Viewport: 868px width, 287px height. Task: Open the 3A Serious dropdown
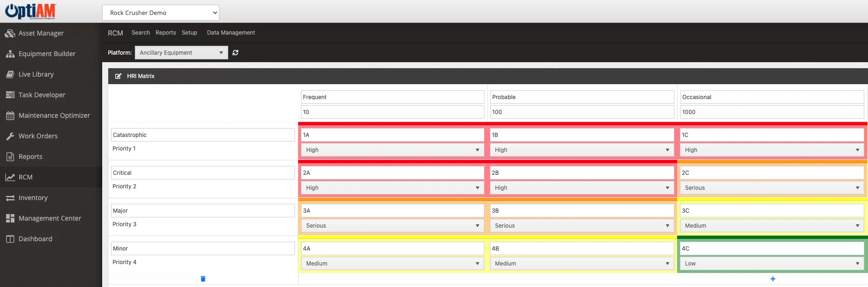pyautogui.click(x=392, y=226)
